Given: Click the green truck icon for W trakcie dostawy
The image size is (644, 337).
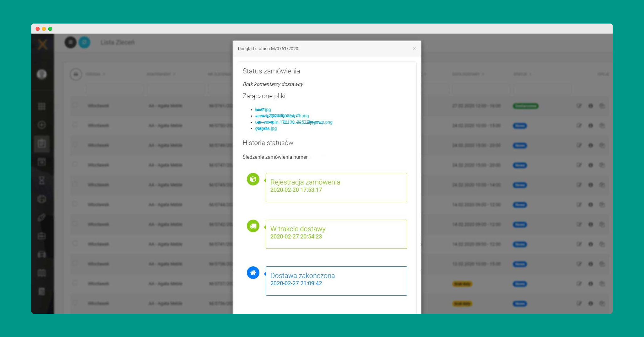Looking at the screenshot, I should point(253,226).
